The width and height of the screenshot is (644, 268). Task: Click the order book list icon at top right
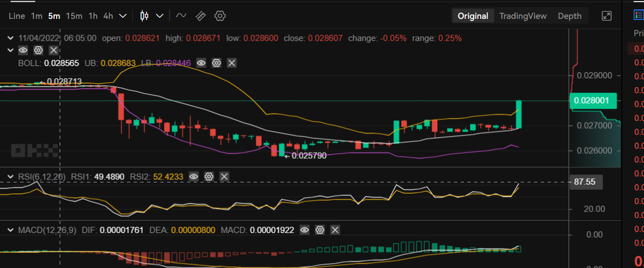coord(639,15)
